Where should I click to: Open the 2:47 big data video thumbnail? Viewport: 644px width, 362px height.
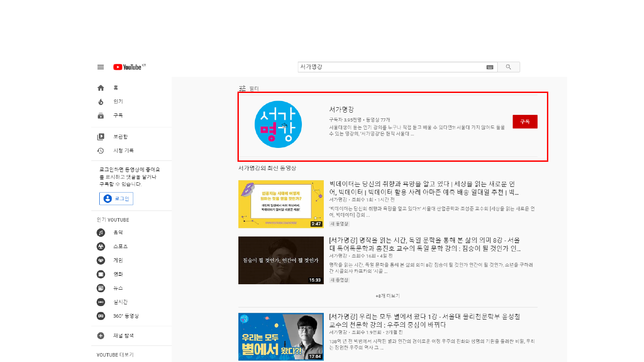(x=281, y=204)
